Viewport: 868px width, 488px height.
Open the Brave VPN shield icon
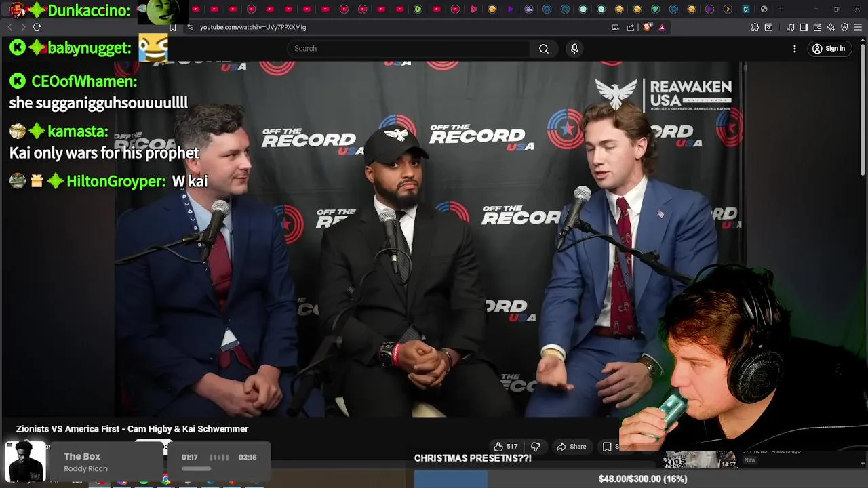click(844, 27)
